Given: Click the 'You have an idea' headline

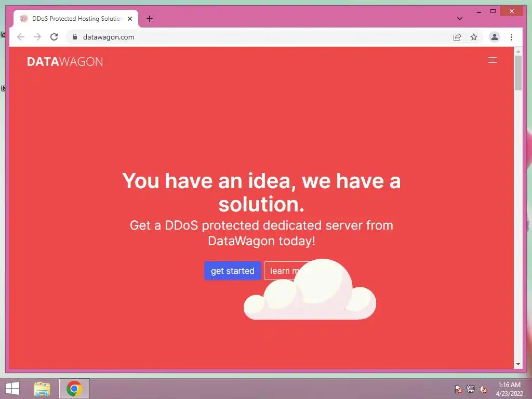Looking at the screenshot, I should [261, 192].
